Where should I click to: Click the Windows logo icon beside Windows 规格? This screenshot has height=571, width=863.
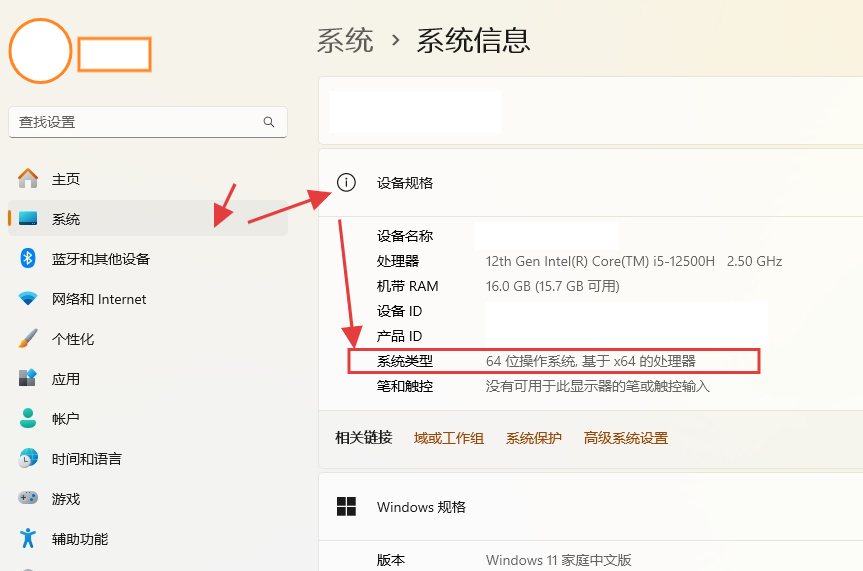(346, 507)
